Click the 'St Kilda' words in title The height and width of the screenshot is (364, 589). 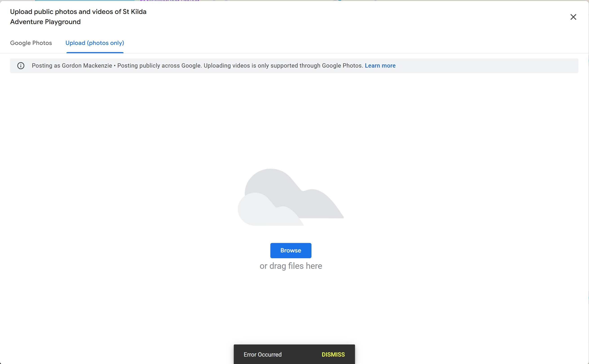(134, 11)
